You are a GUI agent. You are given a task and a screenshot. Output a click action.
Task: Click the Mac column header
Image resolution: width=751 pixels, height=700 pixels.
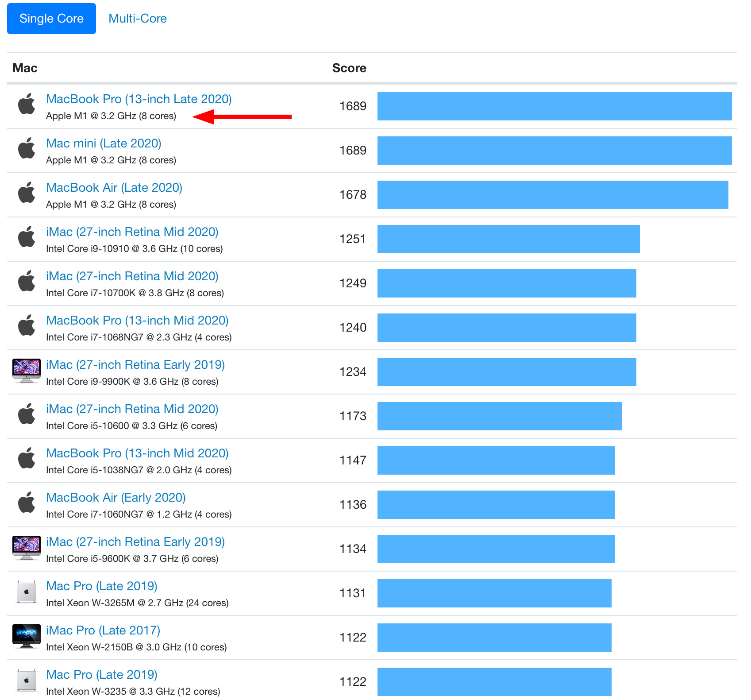(x=25, y=68)
